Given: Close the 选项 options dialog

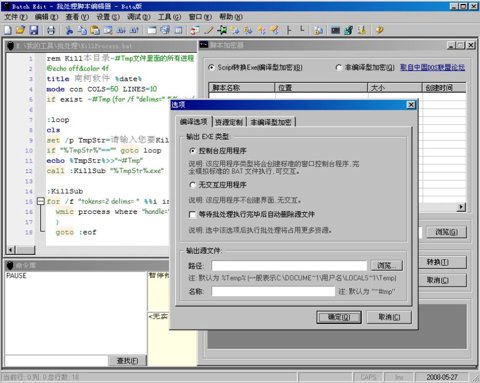Looking at the screenshot, I should (x=411, y=105).
